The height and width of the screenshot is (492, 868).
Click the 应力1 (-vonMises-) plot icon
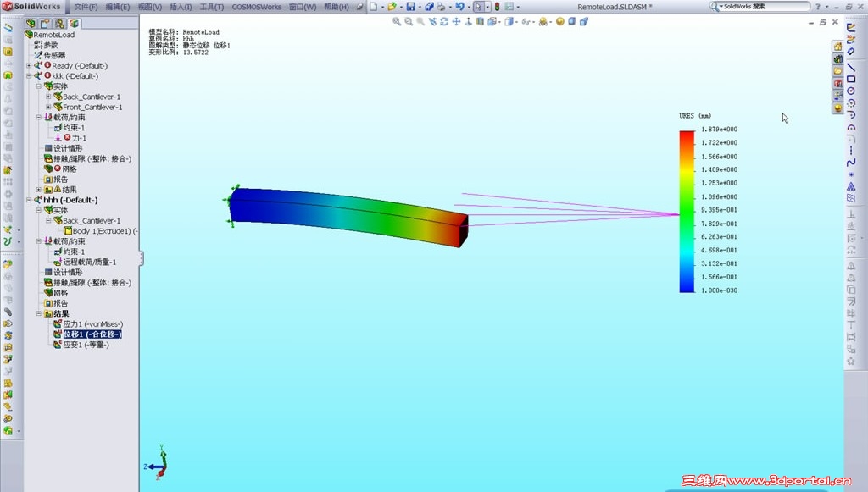[58, 324]
